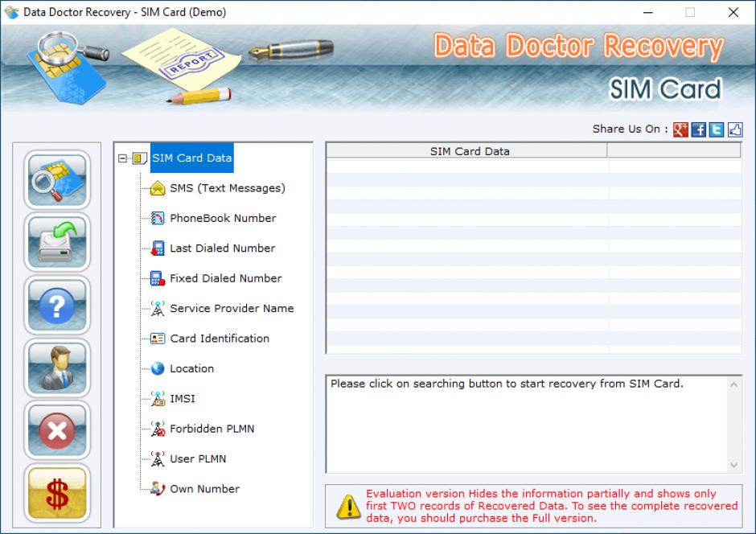The width and height of the screenshot is (756, 534).
Task: Select Service Provider Name tree item
Action: [x=232, y=309]
